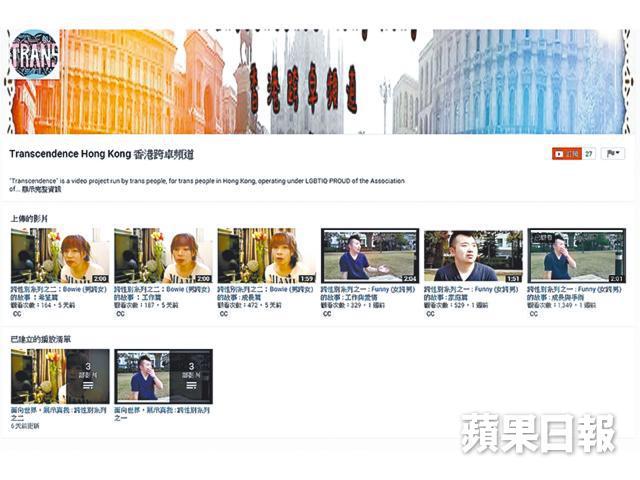
Task: Click the Funny 家庭篇 video title link
Action: click(471, 293)
